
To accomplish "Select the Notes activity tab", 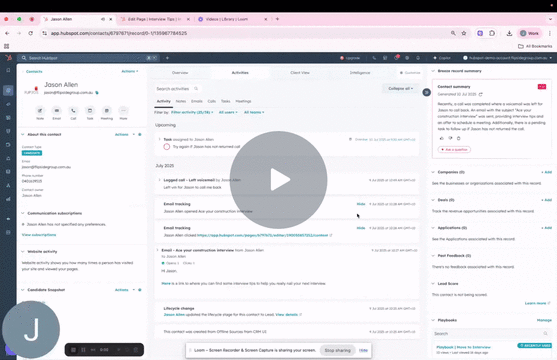I will pos(181,101).
